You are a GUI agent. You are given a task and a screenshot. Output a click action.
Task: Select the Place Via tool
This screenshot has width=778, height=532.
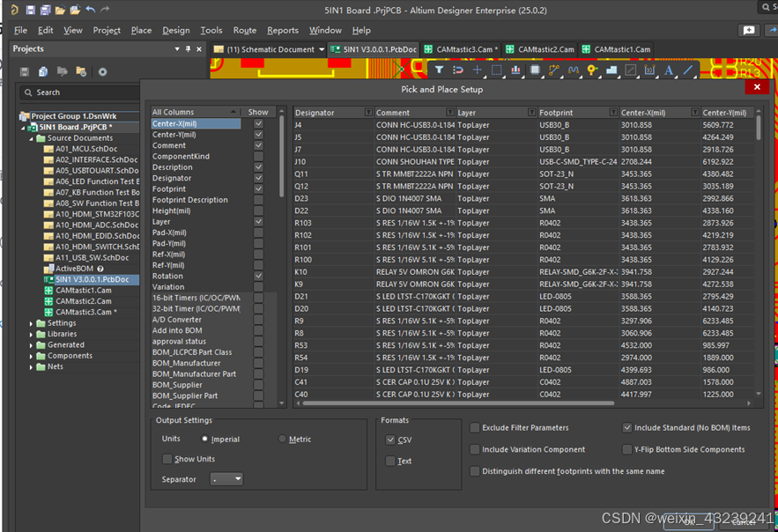pos(592,70)
